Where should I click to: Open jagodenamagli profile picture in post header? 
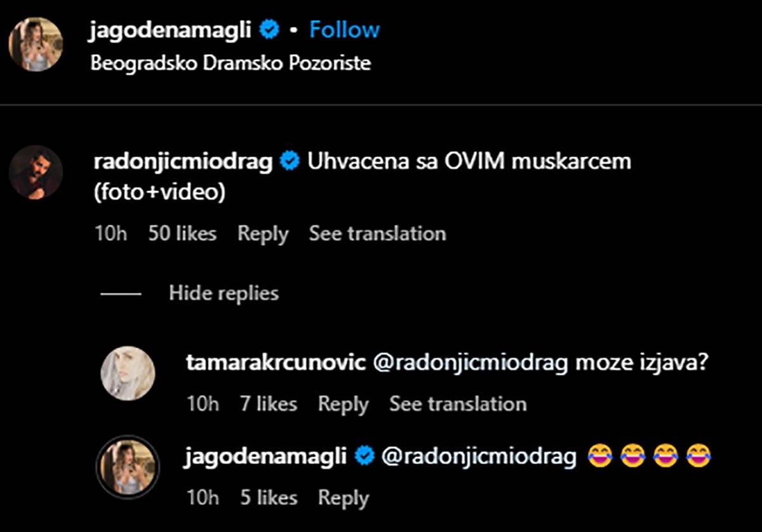click(36, 44)
